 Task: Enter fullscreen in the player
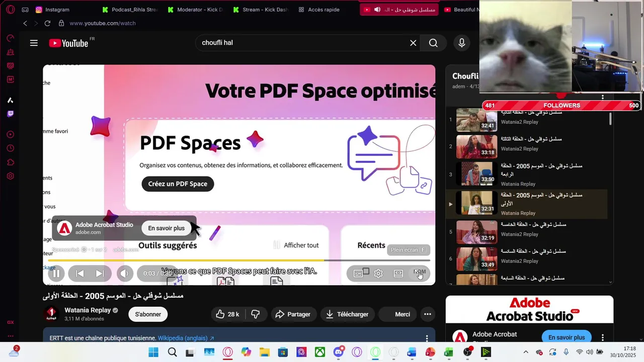[419, 274]
